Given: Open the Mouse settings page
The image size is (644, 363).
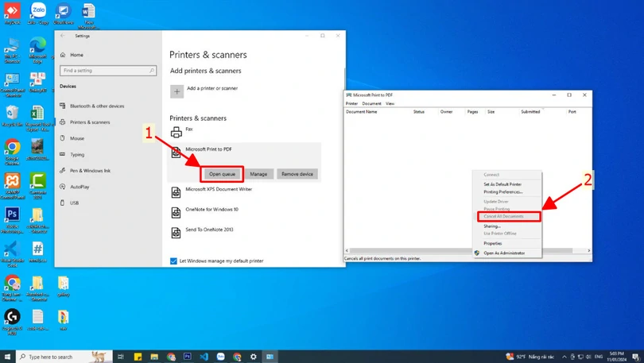Looking at the screenshot, I should (76, 138).
